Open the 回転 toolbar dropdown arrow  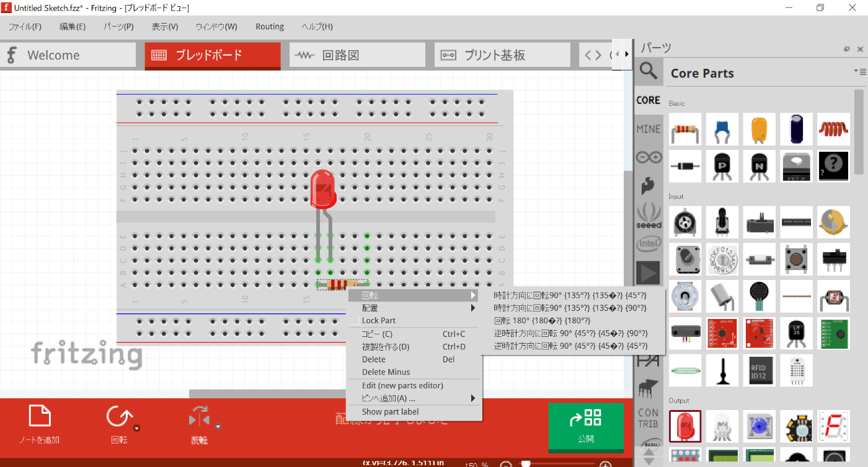click(x=136, y=427)
